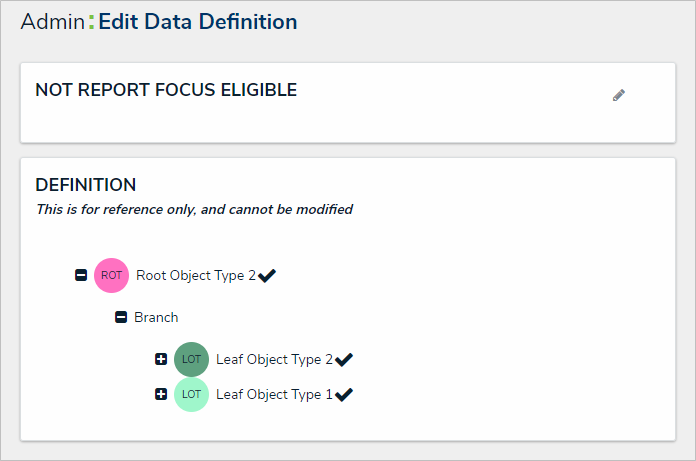Click checkmark beside Leaf Object Type 2

[345, 359]
